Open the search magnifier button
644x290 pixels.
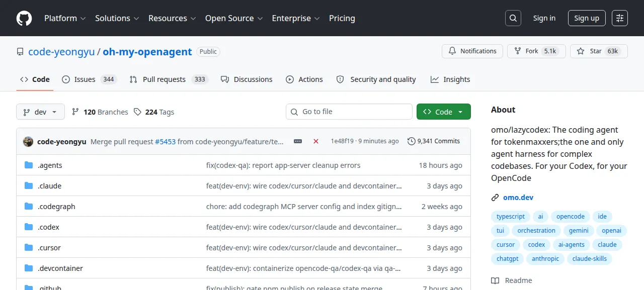(x=513, y=18)
